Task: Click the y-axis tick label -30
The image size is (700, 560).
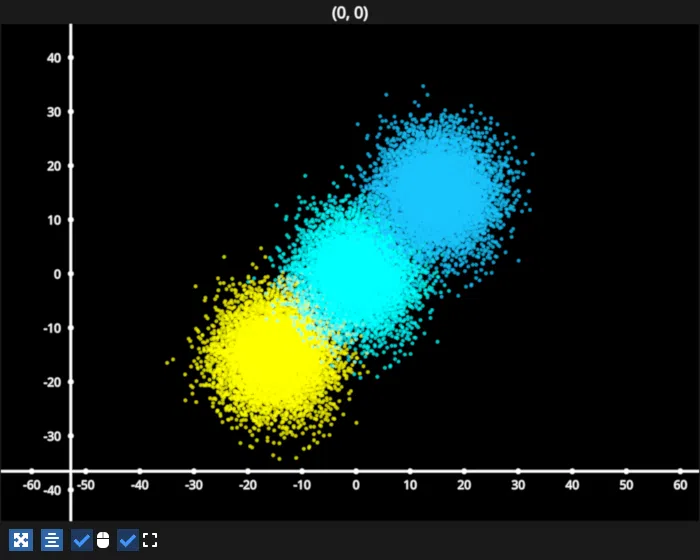Action: tap(52, 436)
